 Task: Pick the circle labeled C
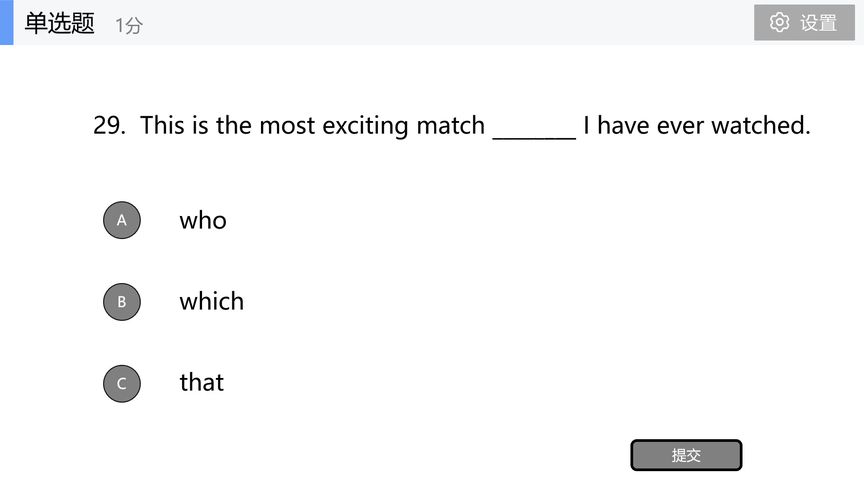(x=122, y=383)
